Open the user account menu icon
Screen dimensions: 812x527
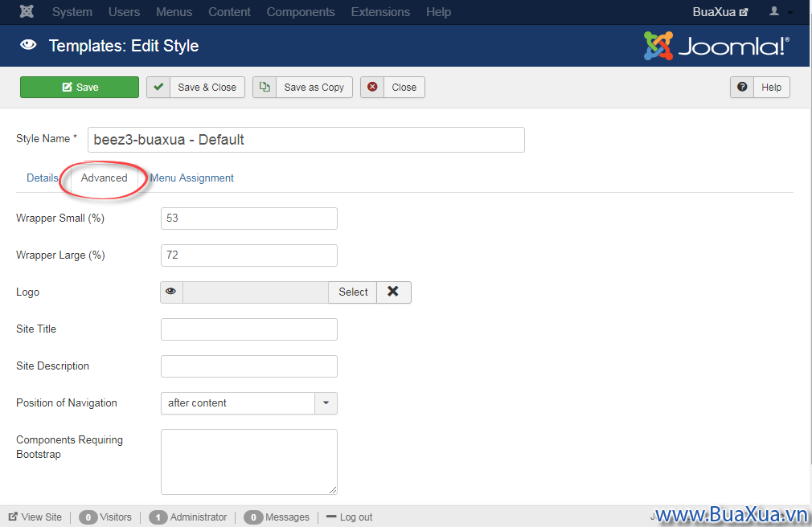point(774,11)
